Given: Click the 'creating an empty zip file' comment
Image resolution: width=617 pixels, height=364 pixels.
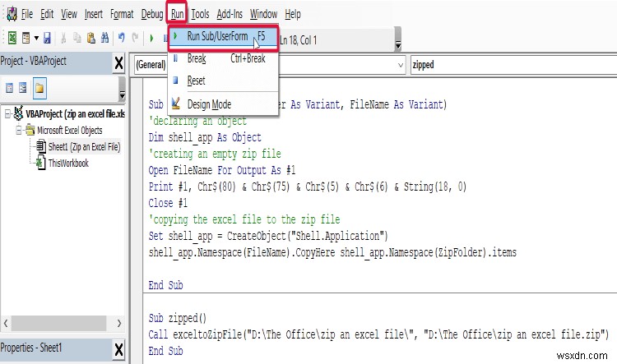Looking at the screenshot, I should pos(215,154).
